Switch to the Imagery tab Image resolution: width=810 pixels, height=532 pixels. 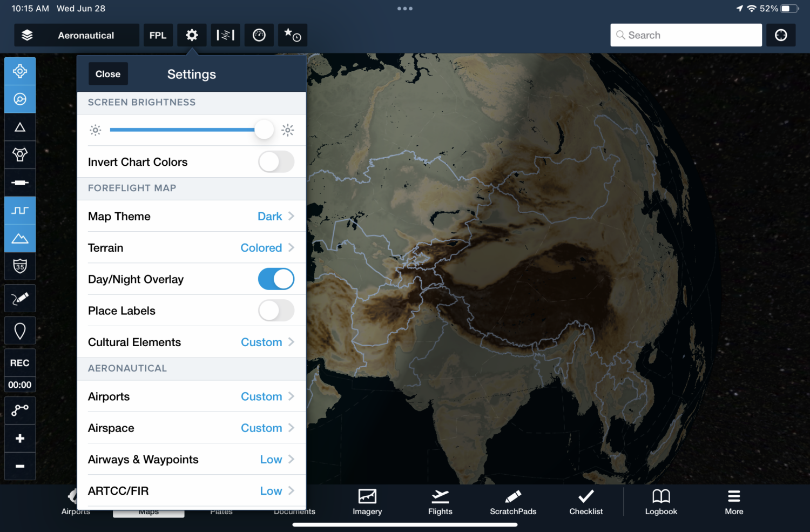(x=367, y=502)
